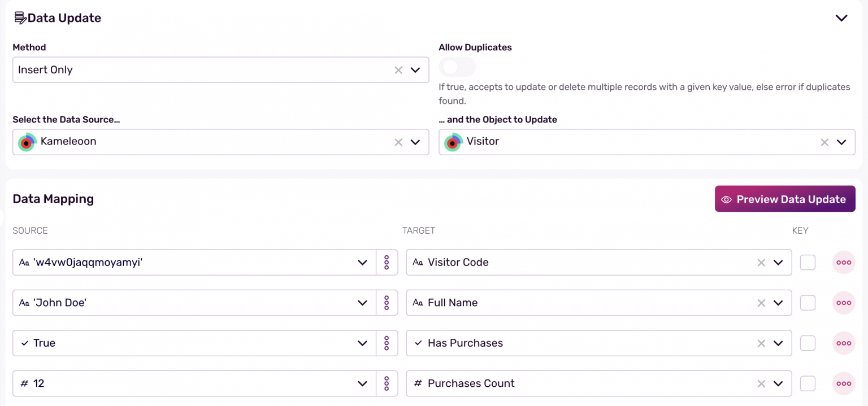Collapse the Data Update section chevron

(x=841, y=18)
